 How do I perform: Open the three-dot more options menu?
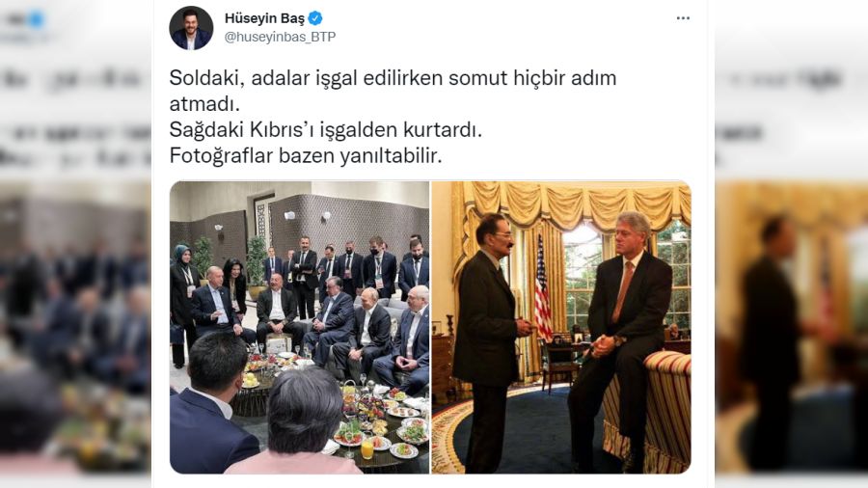click(683, 18)
